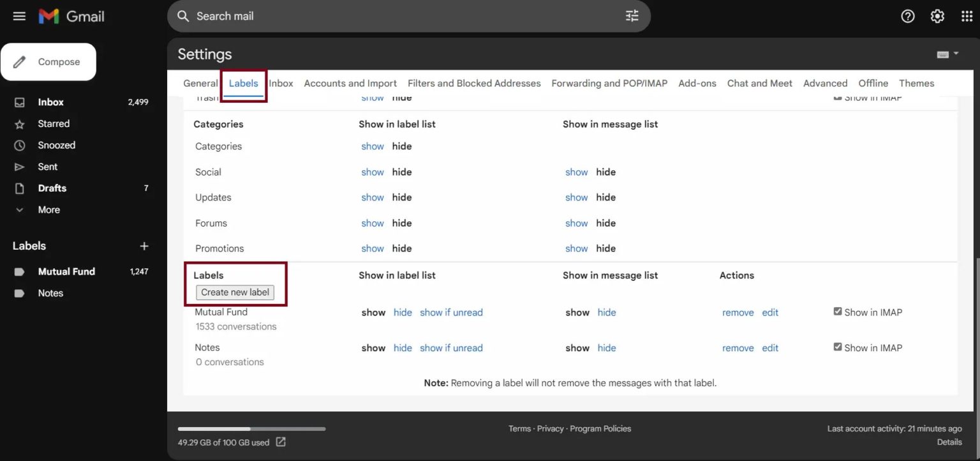This screenshot has width=980, height=461.
Task: Open the Compose button with pencil icon
Action: (x=48, y=61)
